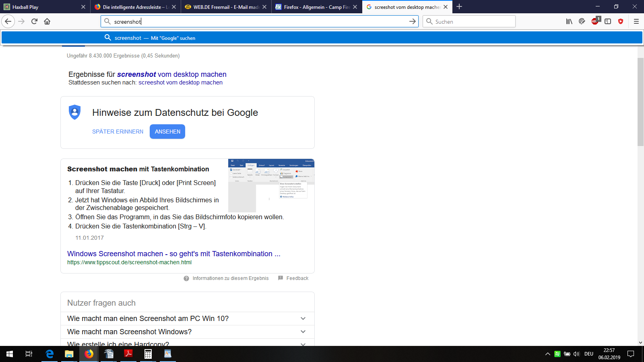Click the globe-with-pencil extension icon
The width and height of the screenshot is (644, 362).
(582, 21)
